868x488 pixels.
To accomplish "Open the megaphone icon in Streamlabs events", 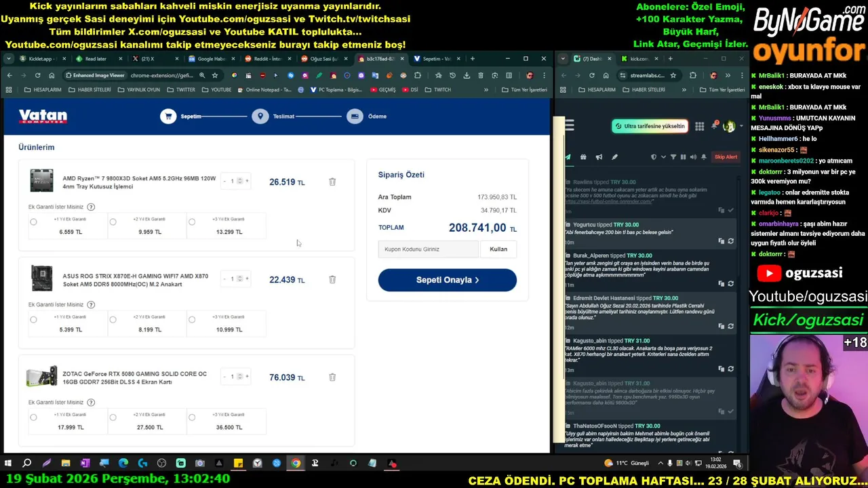I will (599, 157).
